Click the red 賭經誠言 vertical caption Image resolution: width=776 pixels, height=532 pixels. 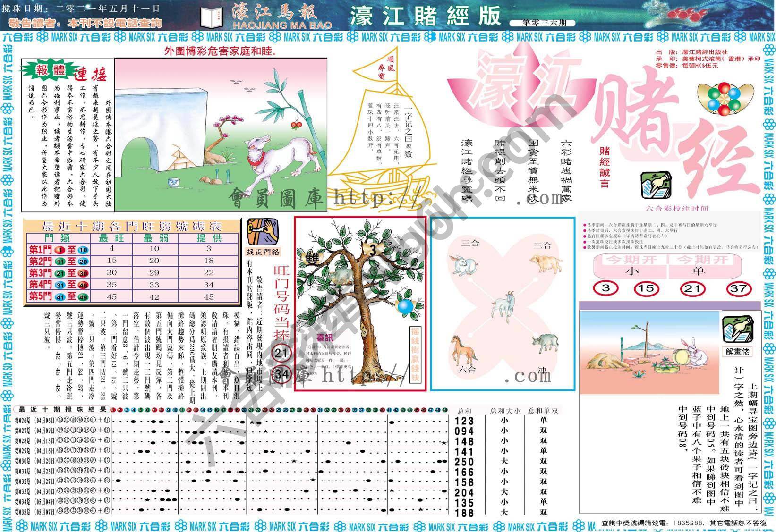605,168
